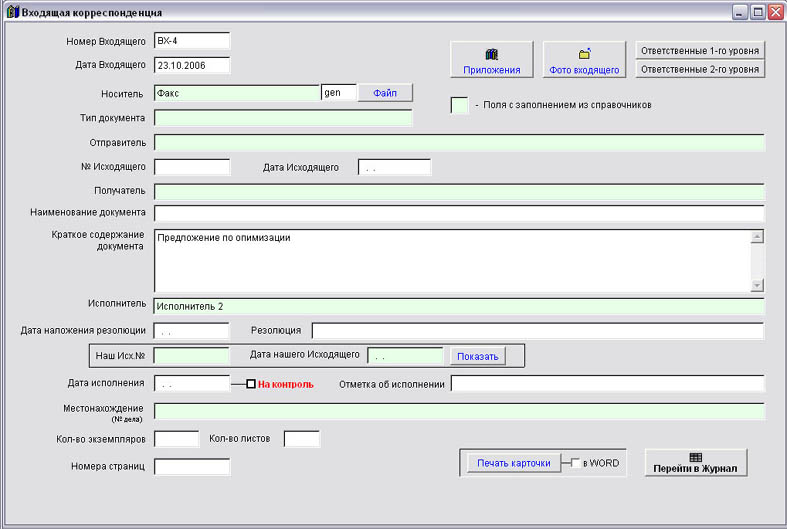Viewport: 787px width, 529px height.
Task: Toggle the На контроль checkbox
Action: (251, 384)
